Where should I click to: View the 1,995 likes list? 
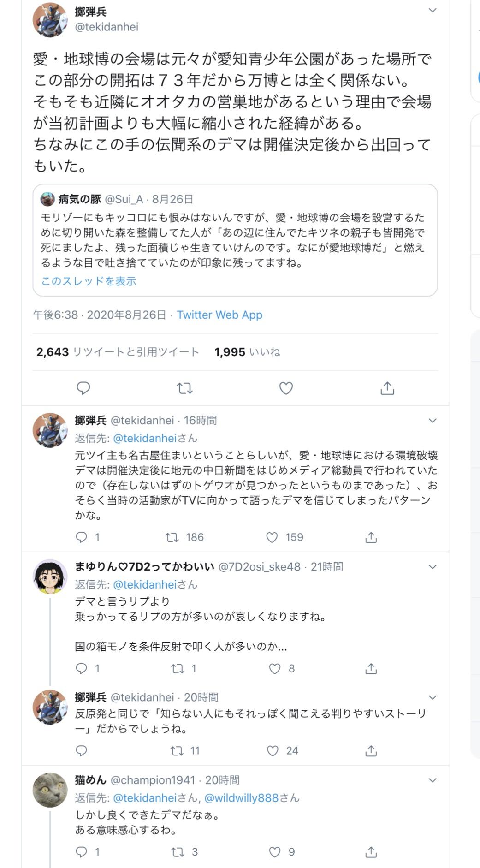[247, 352]
